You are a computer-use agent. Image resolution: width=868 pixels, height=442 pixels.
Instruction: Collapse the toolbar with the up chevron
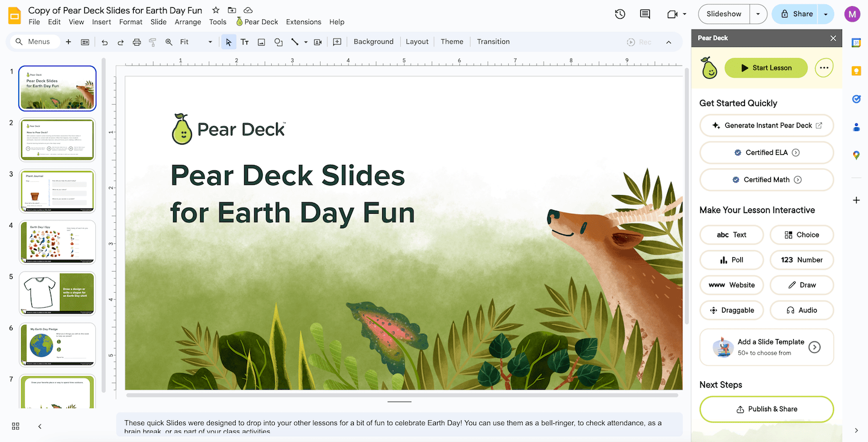[x=668, y=42]
